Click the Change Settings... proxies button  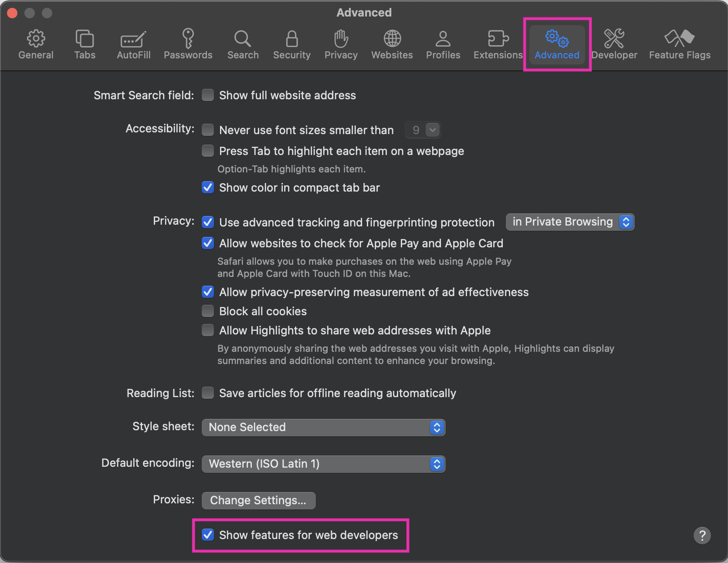point(258,500)
